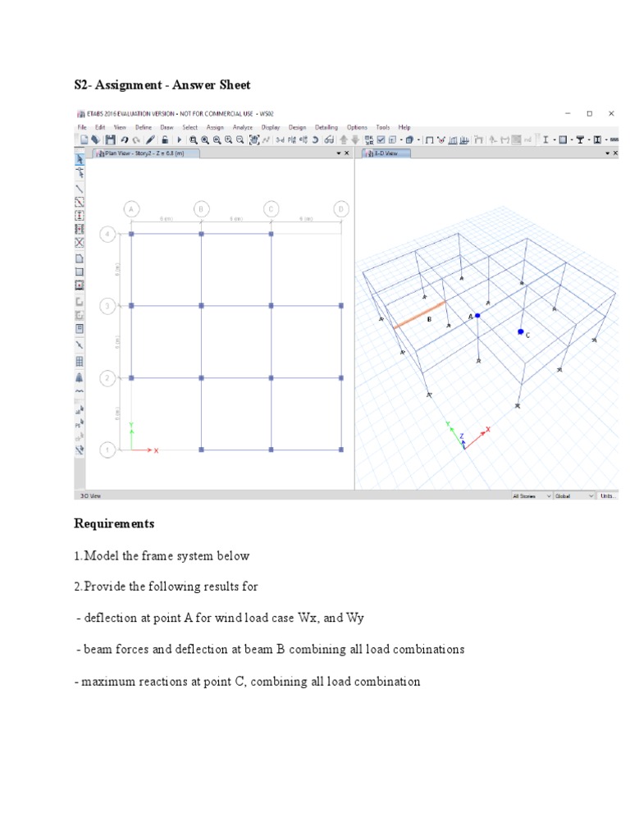The width and height of the screenshot is (630, 840).
Task: Open the Plan View window dropdown arrow
Action: [x=339, y=153]
